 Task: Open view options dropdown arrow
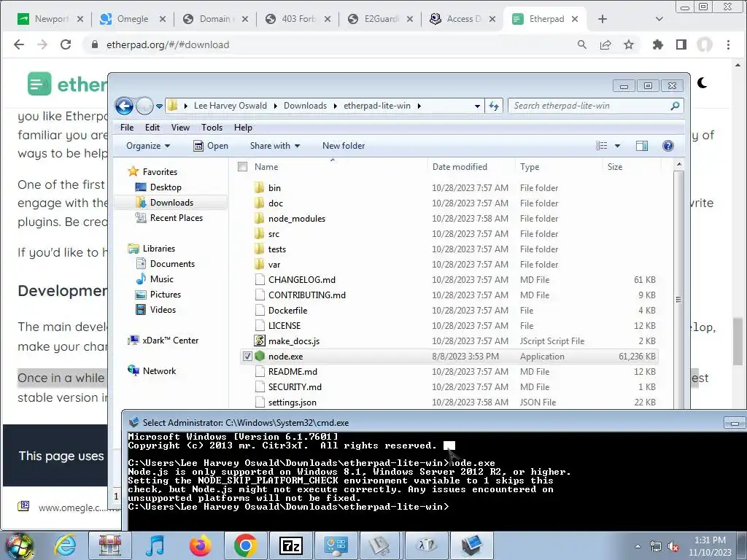[617, 146]
